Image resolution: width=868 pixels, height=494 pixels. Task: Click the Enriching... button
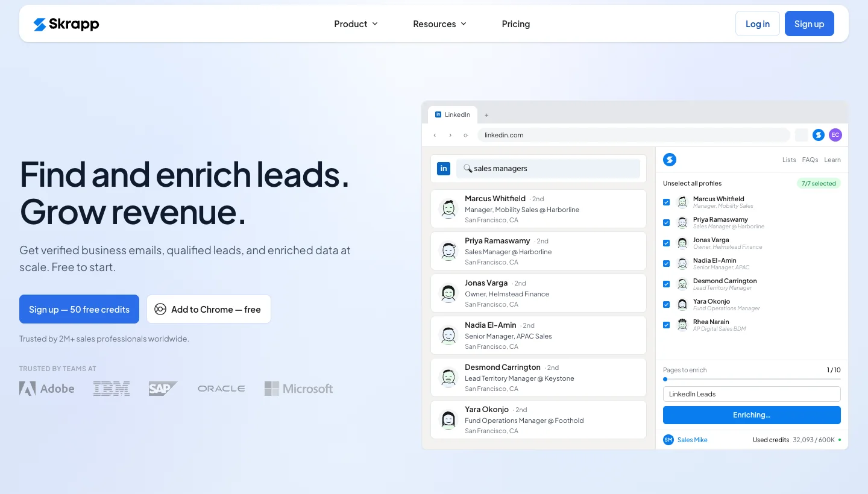tap(752, 415)
